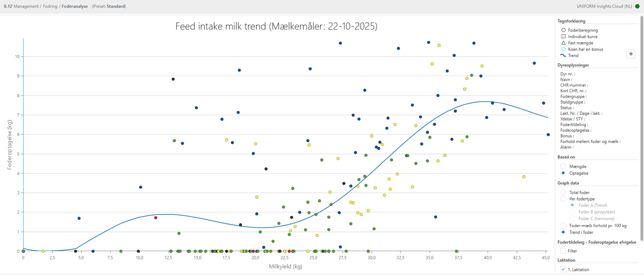Select the Per fodertype radio option

(563, 199)
